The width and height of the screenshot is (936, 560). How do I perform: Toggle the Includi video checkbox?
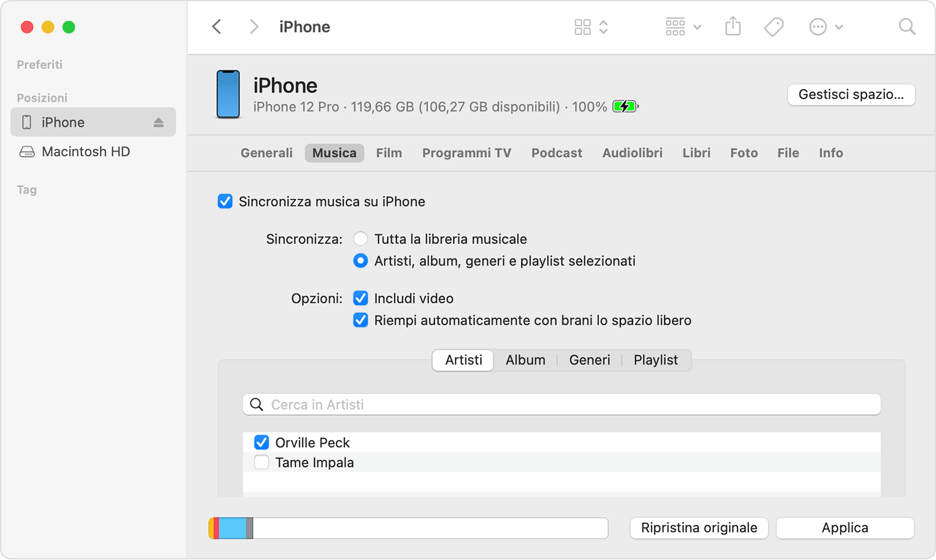(x=360, y=298)
